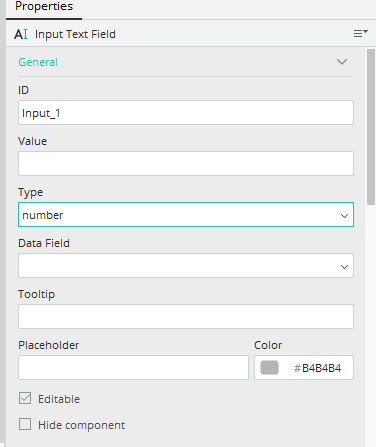Enable the Hide component checkbox
The image size is (376, 447).
[x=25, y=424]
